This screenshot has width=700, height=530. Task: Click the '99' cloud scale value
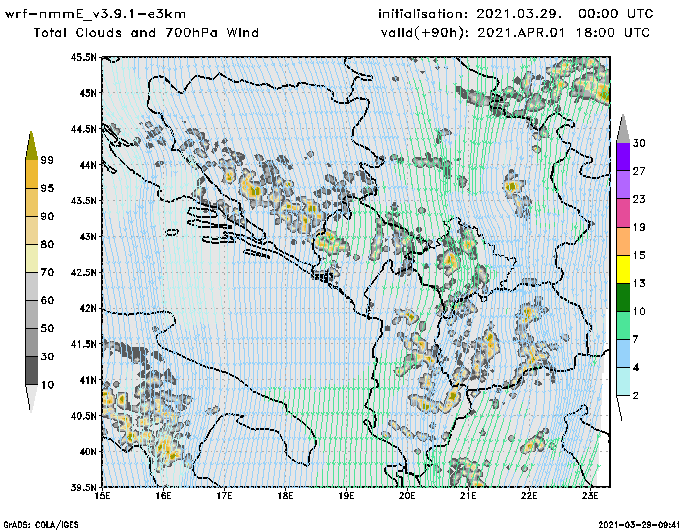(47, 160)
